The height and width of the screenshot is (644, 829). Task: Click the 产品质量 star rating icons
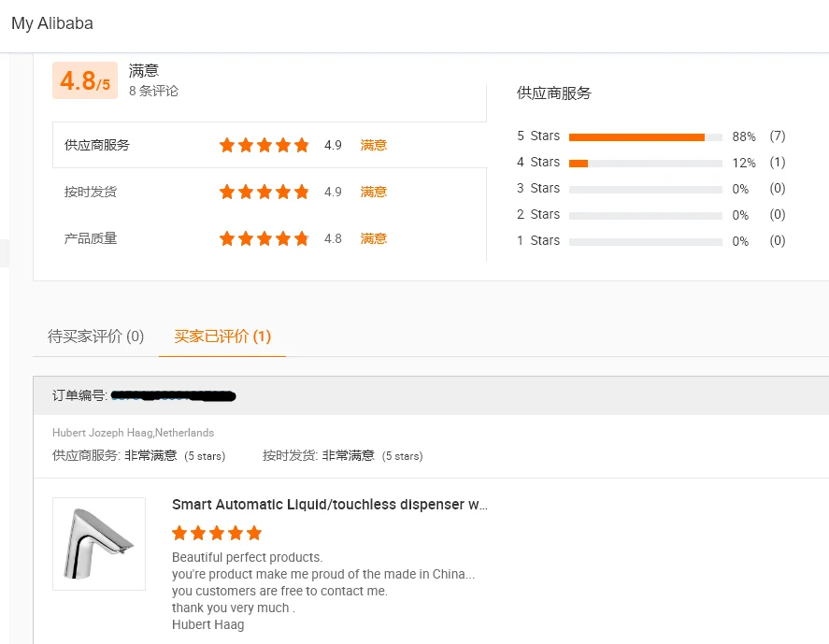tap(264, 238)
